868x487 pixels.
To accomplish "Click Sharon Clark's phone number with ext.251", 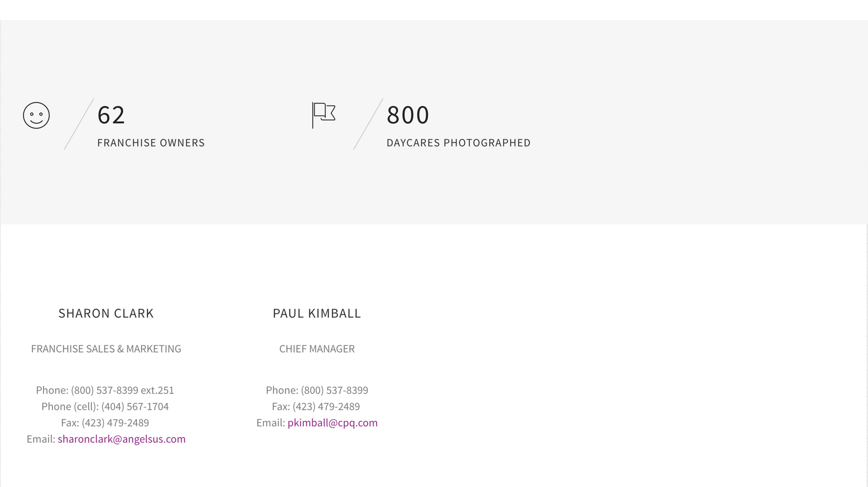I will pyautogui.click(x=122, y=390).
